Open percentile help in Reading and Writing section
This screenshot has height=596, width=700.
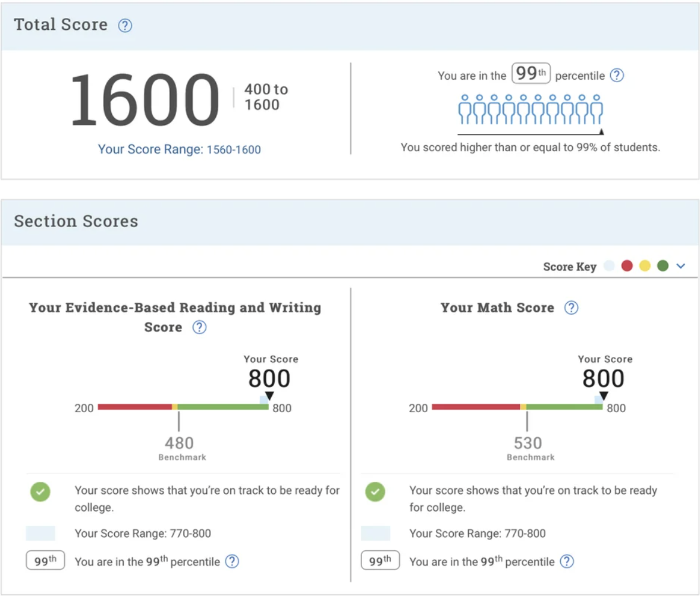tap(232, 561)
